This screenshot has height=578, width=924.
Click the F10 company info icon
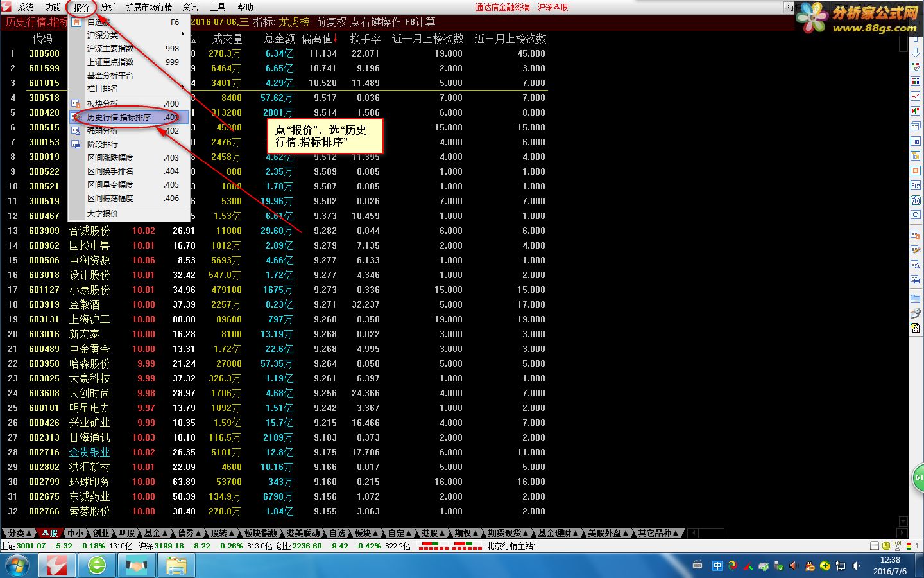pyautogui.click(x=916, y=141)
